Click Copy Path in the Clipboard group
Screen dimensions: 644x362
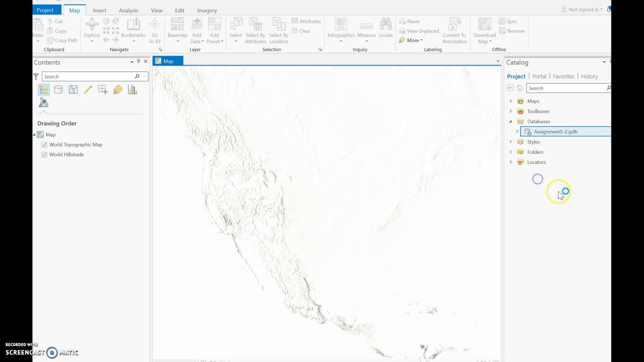pos(62,40)
